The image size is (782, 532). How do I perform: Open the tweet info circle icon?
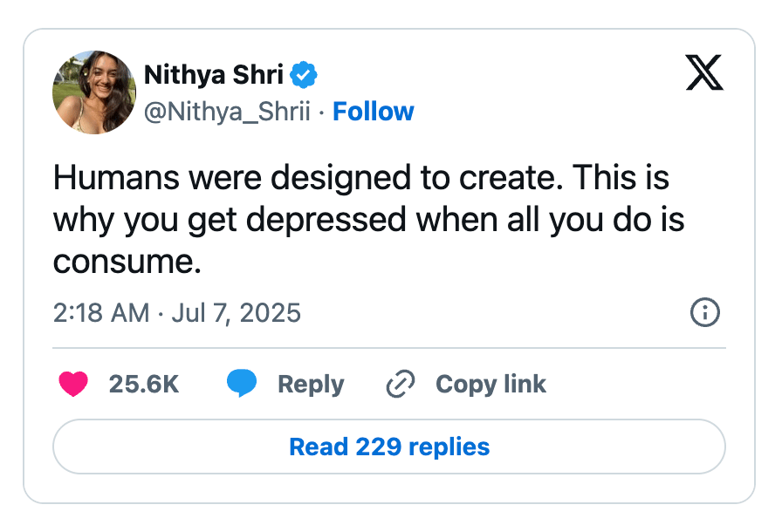coord(704,312)
